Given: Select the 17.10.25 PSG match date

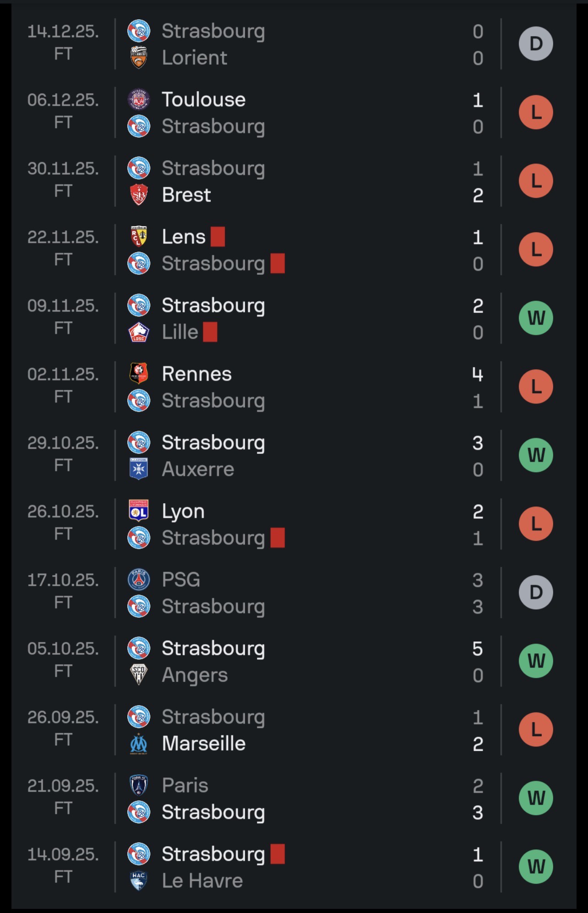Looking at the screenshot, I should 63,580.
